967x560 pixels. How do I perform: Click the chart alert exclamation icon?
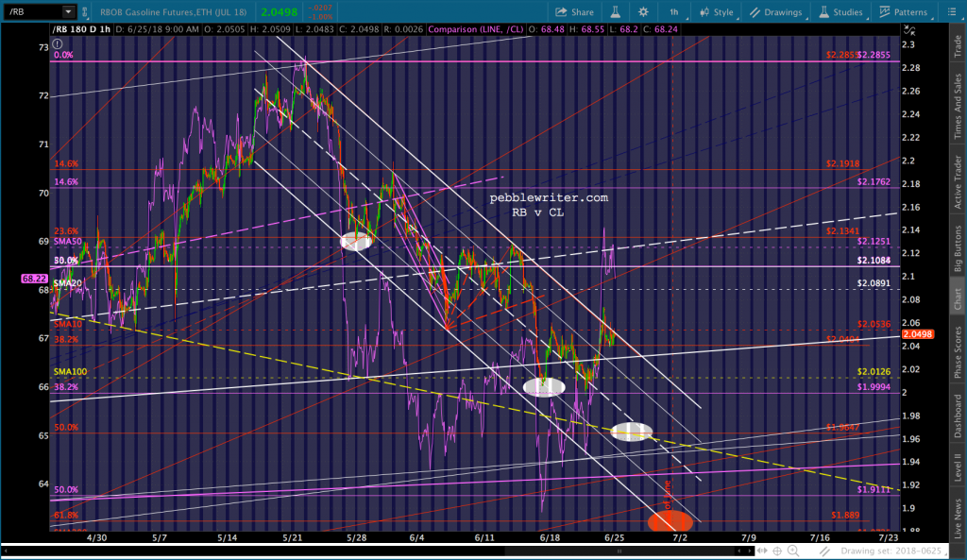click(58, 43)
